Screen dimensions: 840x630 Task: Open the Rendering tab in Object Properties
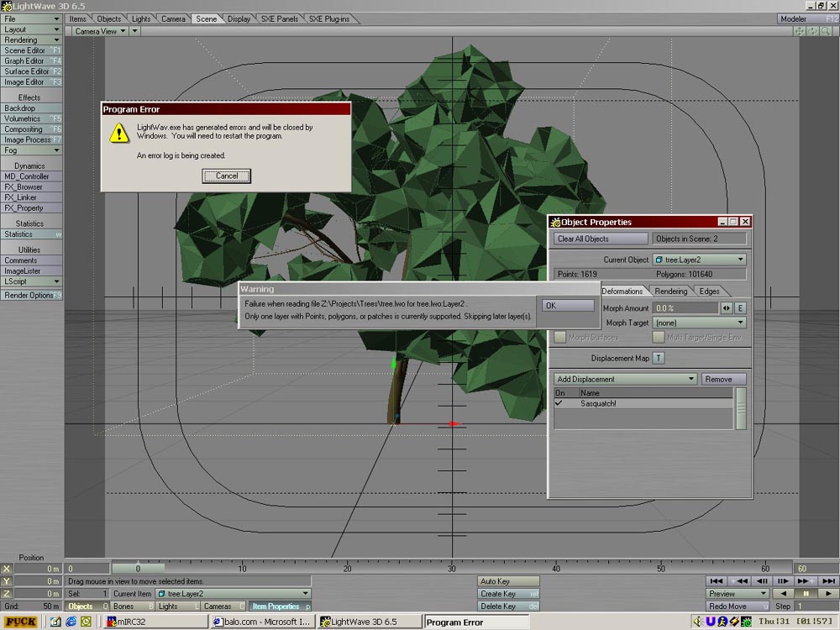[x=670, y=291]
